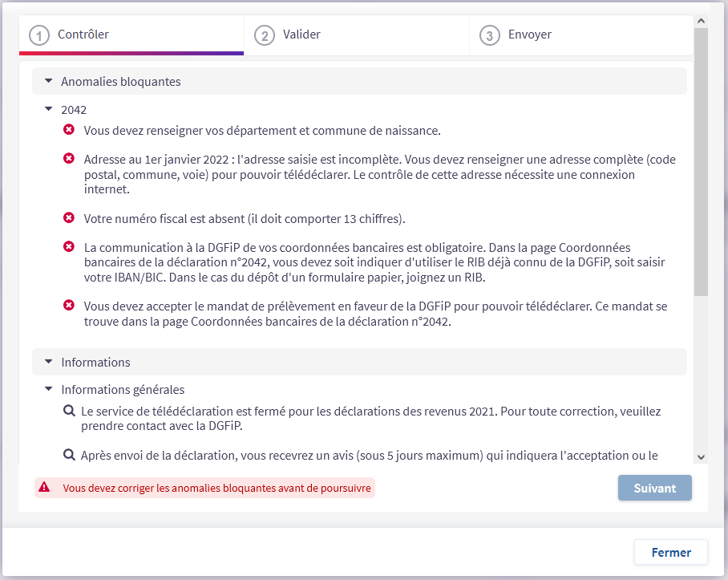Collapse the Informations générales group
This screenshot has width=728, height=580.
48,390
